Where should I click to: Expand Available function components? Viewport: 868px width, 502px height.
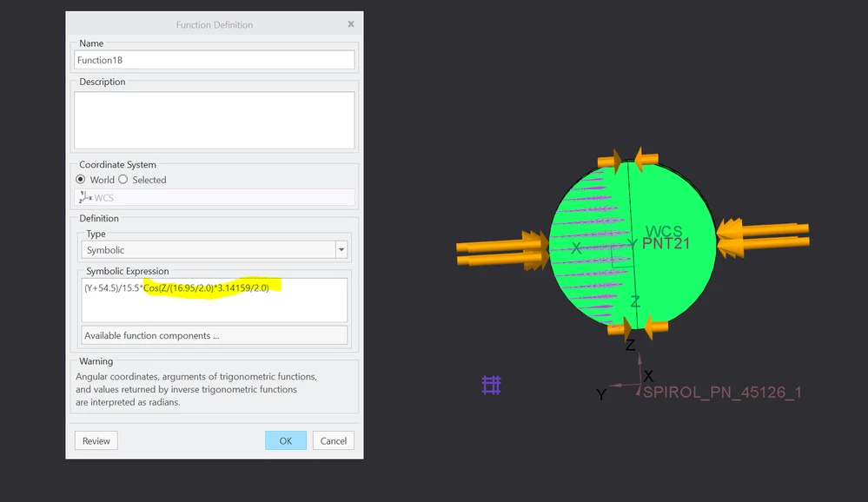215,335
